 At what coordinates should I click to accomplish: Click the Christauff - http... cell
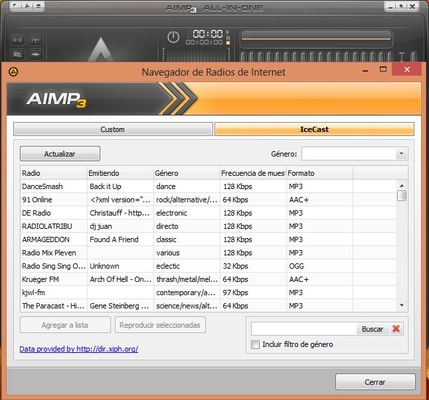120,213
